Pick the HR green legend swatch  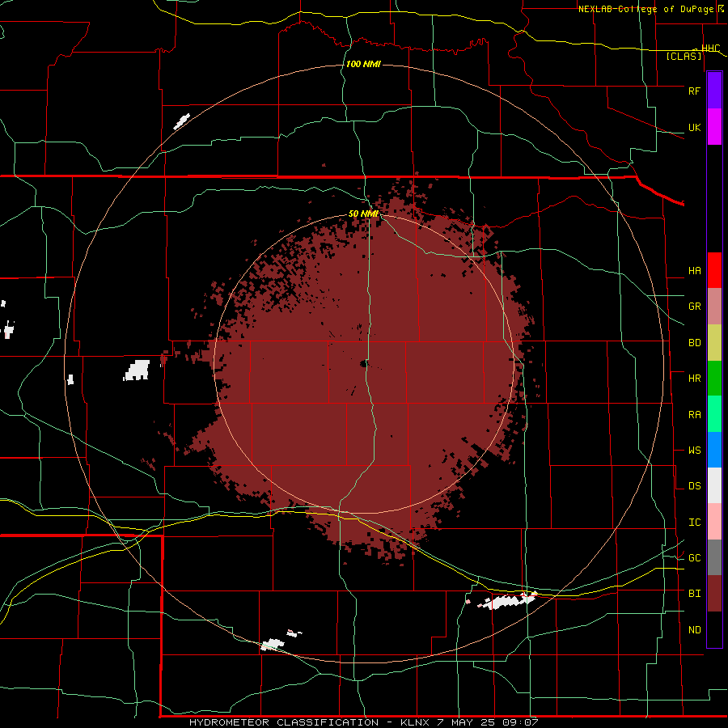(x=714, y=379)
